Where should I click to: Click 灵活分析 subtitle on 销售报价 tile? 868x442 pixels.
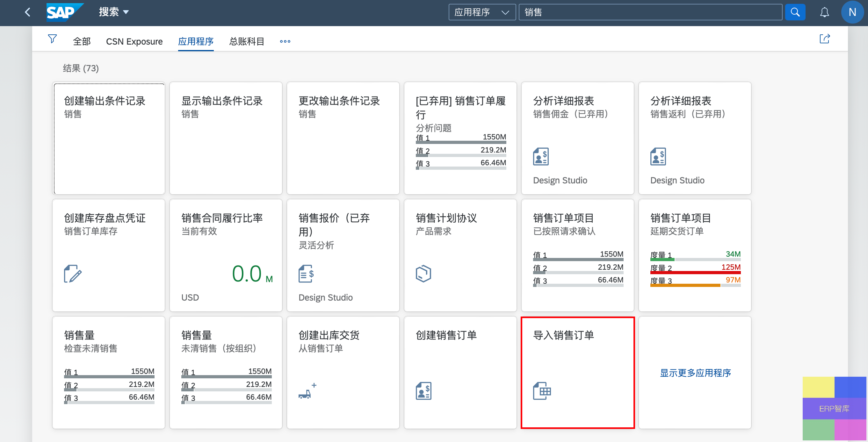(316, 245)
